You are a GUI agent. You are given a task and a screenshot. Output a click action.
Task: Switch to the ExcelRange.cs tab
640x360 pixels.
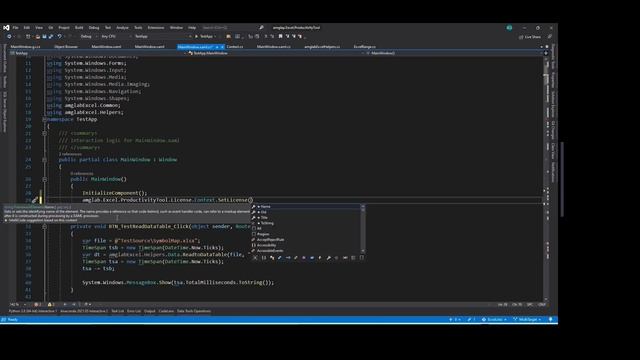(364, 47)
